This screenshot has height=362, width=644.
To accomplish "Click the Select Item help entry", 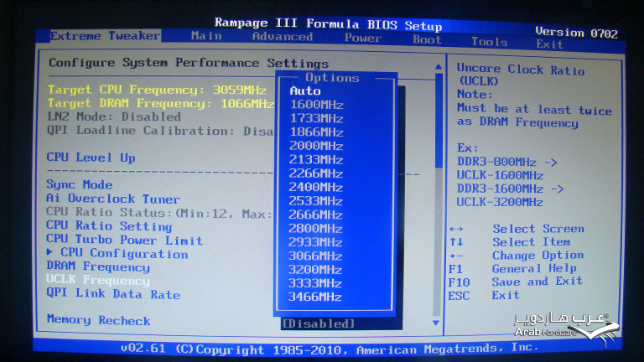I will pos(510,241).
